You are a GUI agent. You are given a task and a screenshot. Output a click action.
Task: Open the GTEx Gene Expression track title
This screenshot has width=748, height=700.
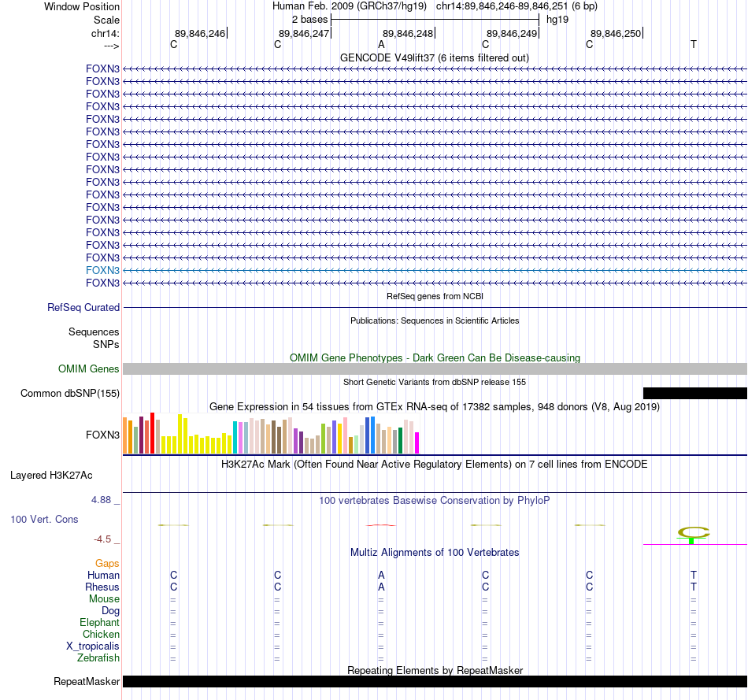tap(435, 407)
